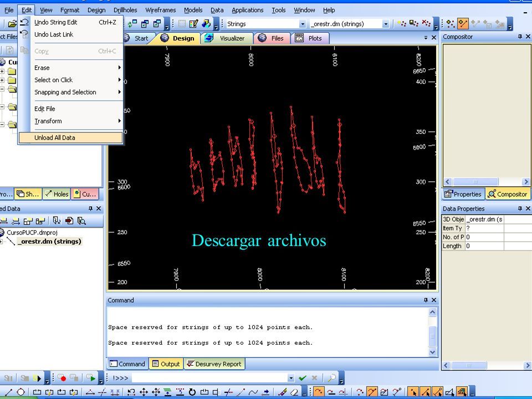Switch to the Properties panel tab

[463, 194]
